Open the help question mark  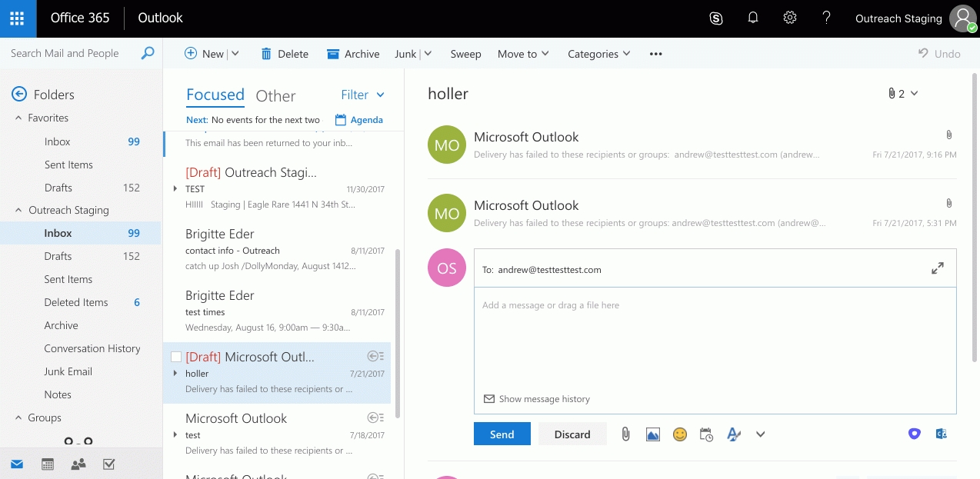pyautogui.click(x=826, y=18)
